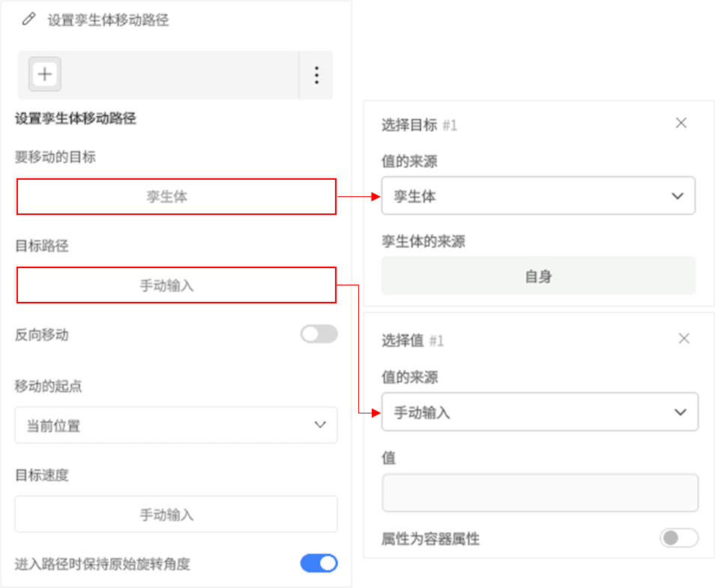Viewport: 715px width, 588px height.
Task: Click the 目标速度 label
Action: 42,476
